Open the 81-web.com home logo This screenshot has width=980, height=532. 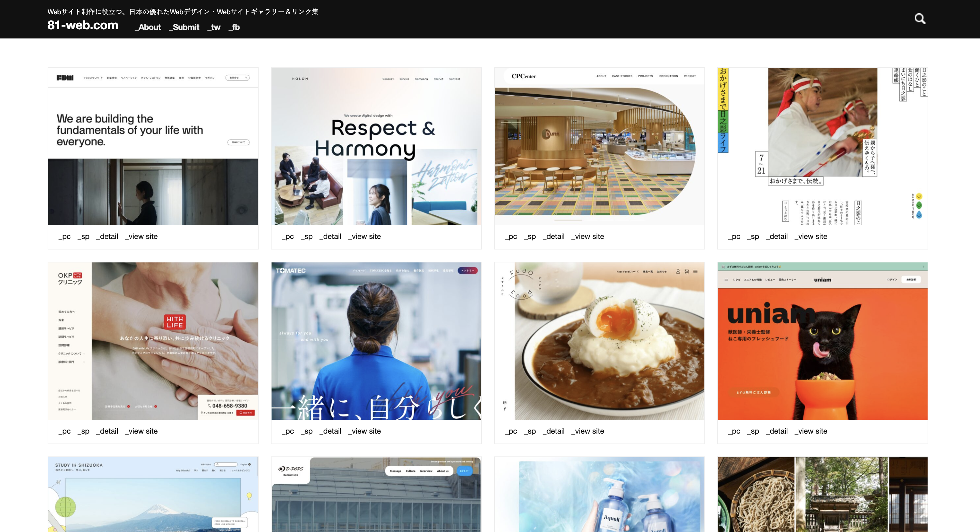coord(83,26)
